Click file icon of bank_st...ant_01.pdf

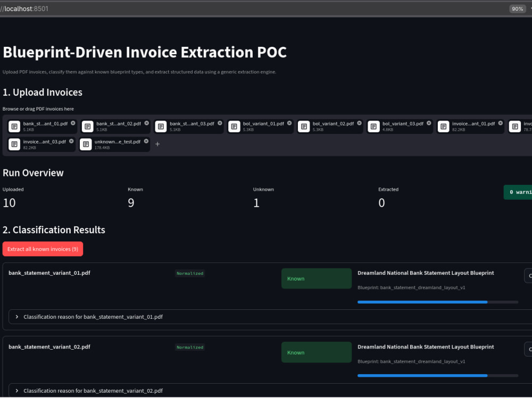14,126
